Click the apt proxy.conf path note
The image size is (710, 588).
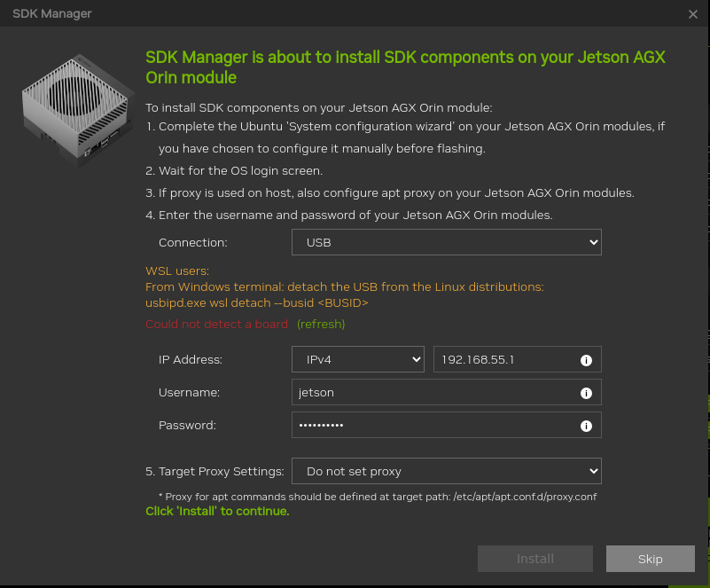(377, 497)
